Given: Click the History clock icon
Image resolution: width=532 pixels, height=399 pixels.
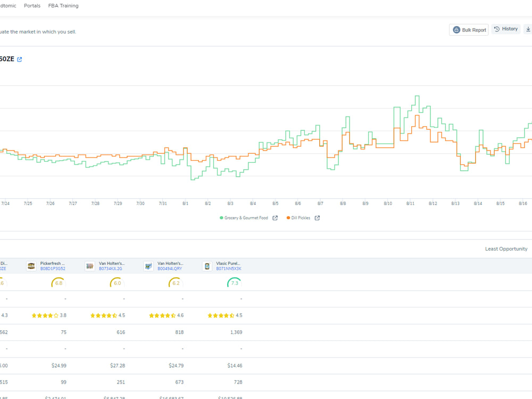Looking at the screenshot, I should [x=497, y=29].
